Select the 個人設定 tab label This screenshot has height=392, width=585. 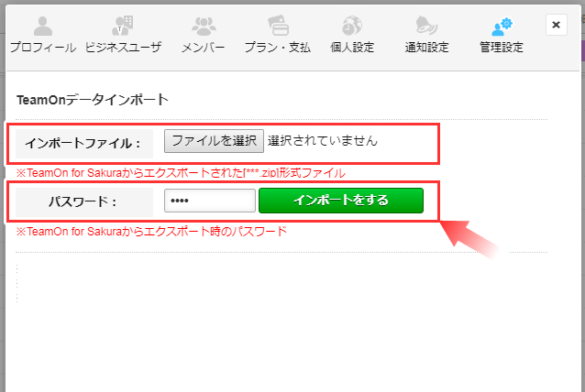352,48
